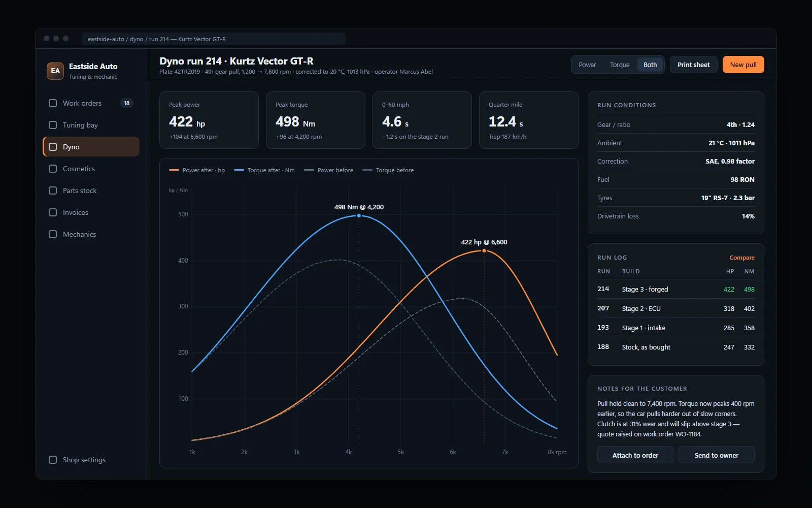The width and height of the screenshot is (812, 508).
Task: Click the Work orders sidebar icon
Action: 53,103
